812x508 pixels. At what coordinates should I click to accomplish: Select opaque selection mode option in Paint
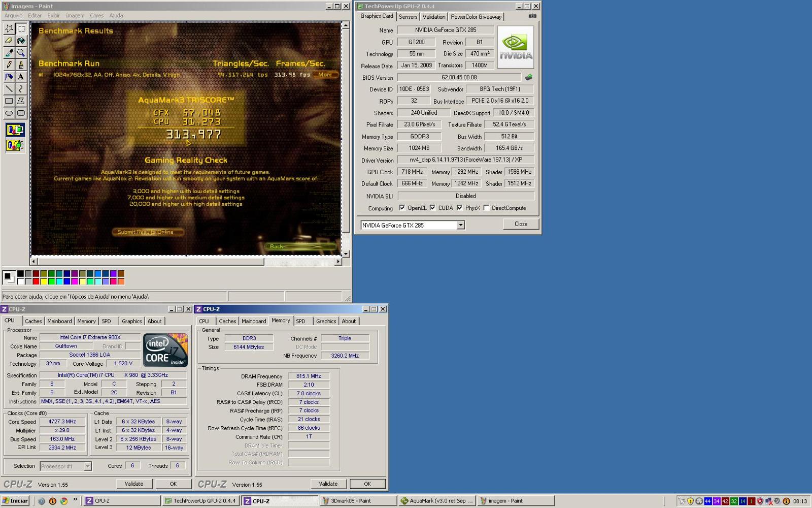click(x=15, y=130)
